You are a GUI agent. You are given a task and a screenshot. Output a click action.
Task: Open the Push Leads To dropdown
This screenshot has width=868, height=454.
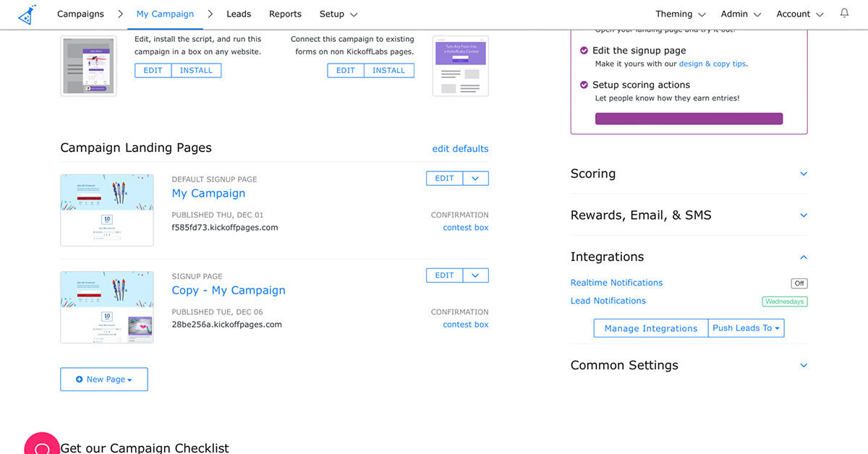click(746, 328)
